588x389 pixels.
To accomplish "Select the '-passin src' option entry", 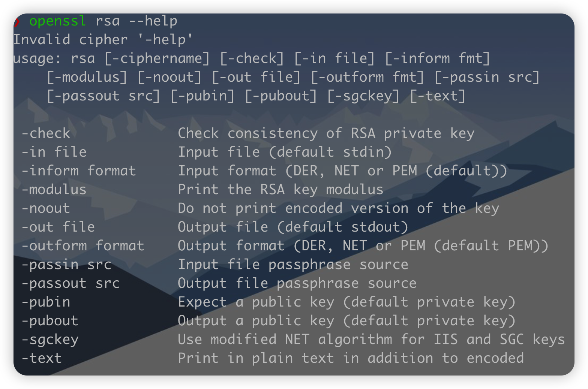I will pos(66,265).
